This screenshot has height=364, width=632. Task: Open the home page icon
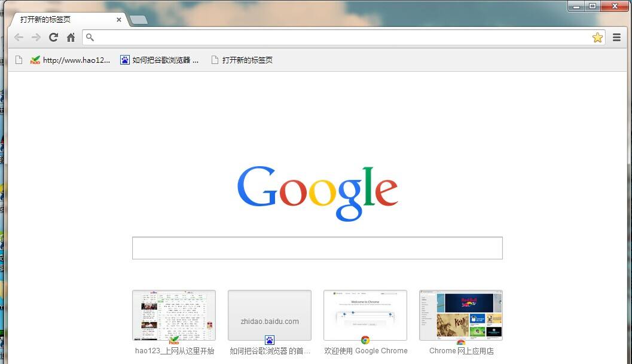[x=71, y=38]
